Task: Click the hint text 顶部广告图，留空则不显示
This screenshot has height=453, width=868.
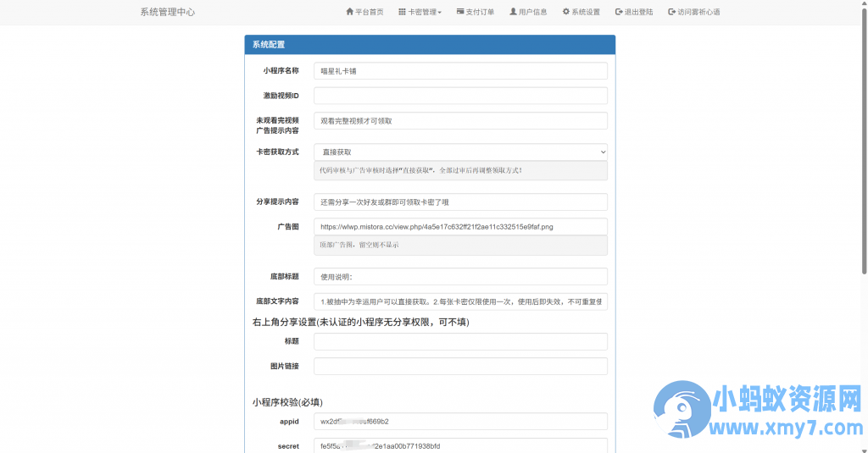Action: click(359, 245)
